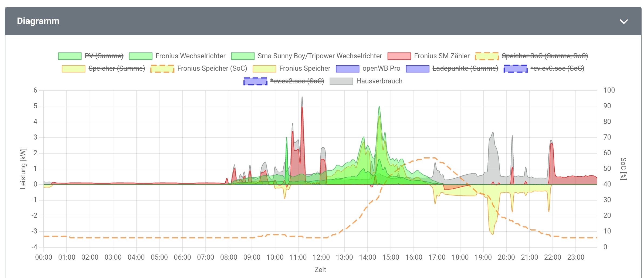Show the PV (Summe) dataset

(104, 56)
